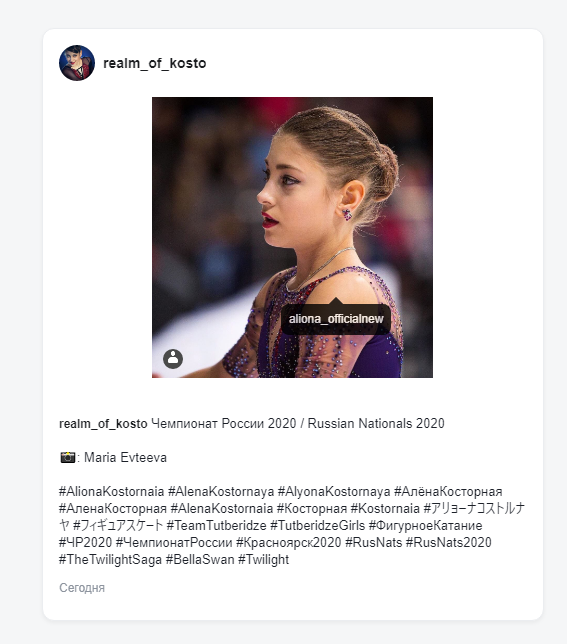
Task: Open hashtag #TheTwilightSaga
Action: [110, 559]
